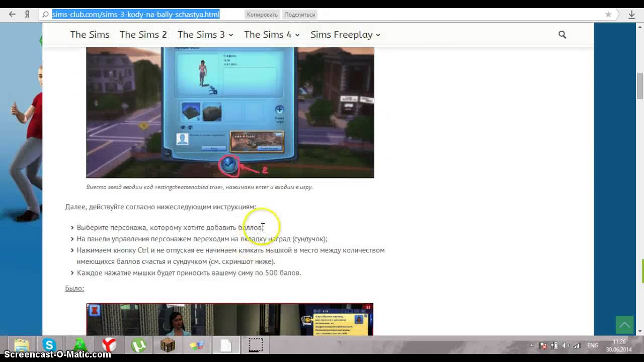Click bullet 'Нажимаем кнопку Ctrl и не отпуская'

click(230, 256)
